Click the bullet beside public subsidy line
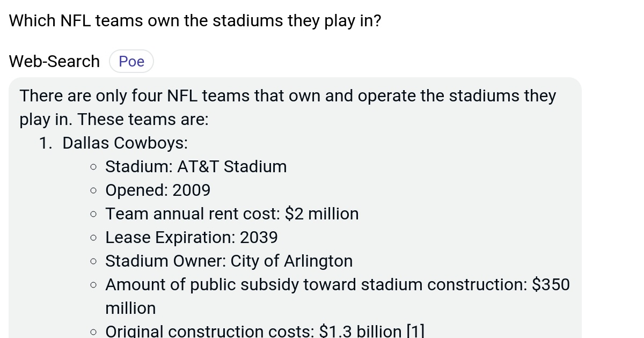The image size is (644, 338). pos(93,285)
